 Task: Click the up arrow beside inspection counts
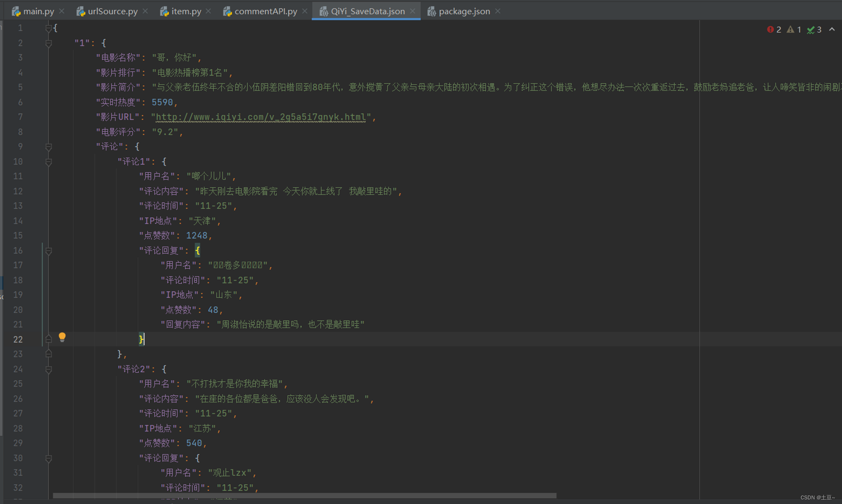(832, 29)
